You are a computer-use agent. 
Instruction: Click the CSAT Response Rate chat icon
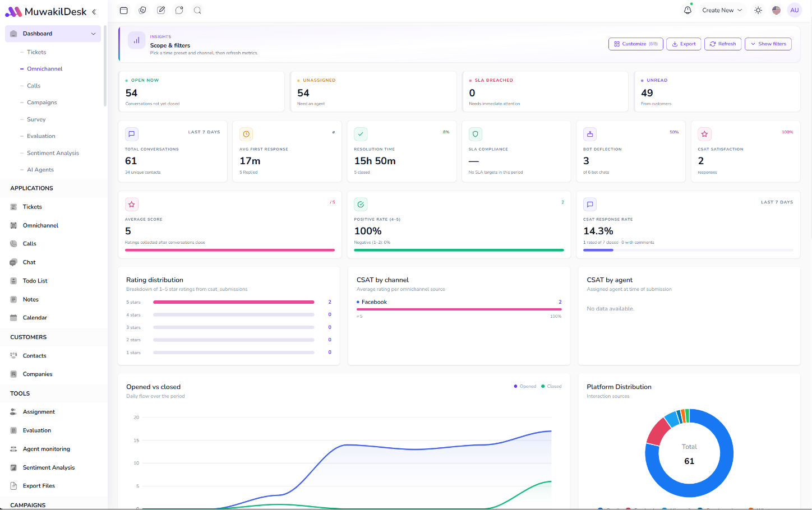(590, 204)
